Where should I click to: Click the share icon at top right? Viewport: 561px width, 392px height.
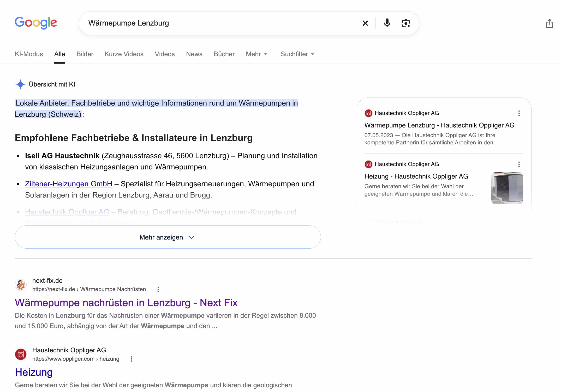pos(550,23)
